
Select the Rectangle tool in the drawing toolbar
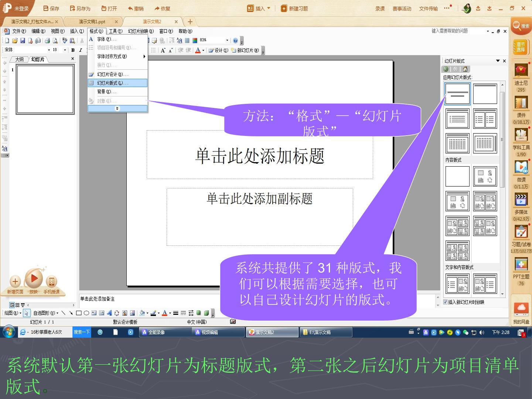(79, 313)
